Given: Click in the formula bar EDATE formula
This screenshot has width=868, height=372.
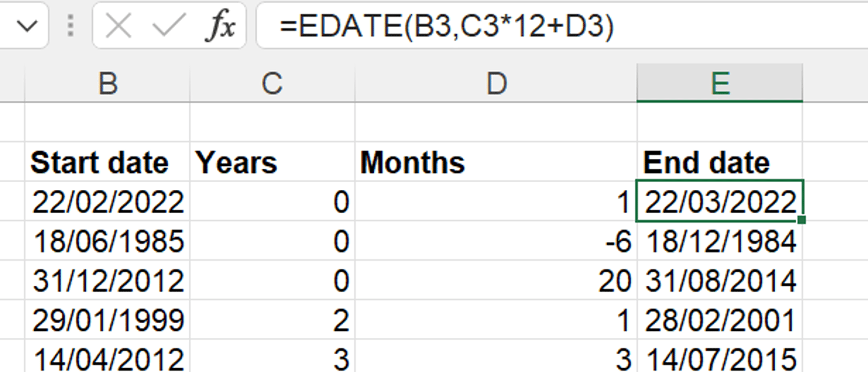Looking at the screenshot, I should [446, 26].
